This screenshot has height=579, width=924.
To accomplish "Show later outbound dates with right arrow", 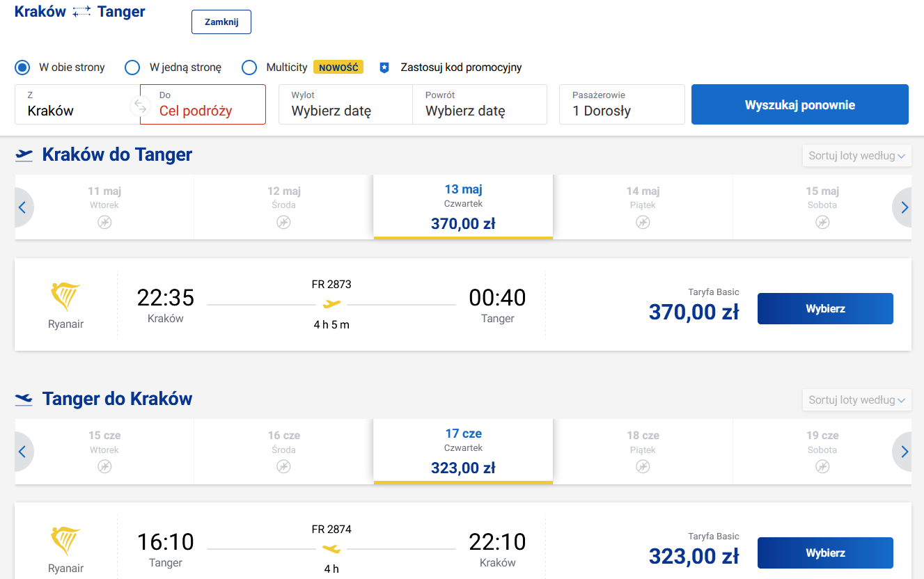I will pyautogui.click(x=904, y=207).
